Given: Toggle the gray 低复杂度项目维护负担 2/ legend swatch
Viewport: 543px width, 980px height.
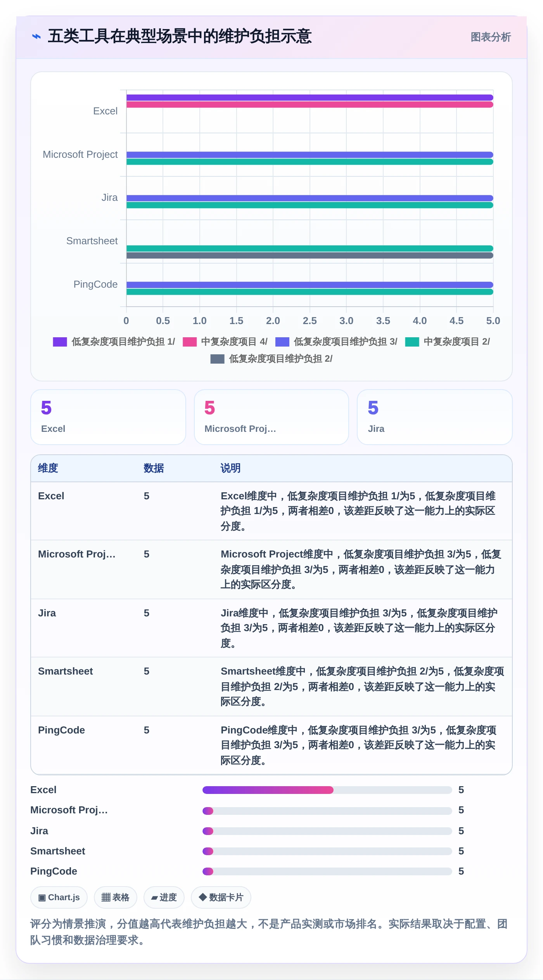Looking at the screenshot, I should pyautogui.click(x=217, y=359).
